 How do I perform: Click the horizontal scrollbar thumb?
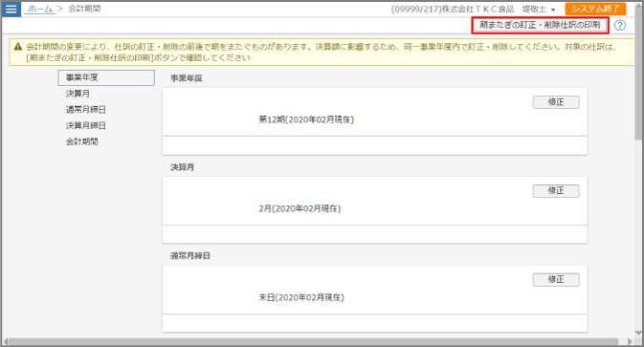coord(313,341)
